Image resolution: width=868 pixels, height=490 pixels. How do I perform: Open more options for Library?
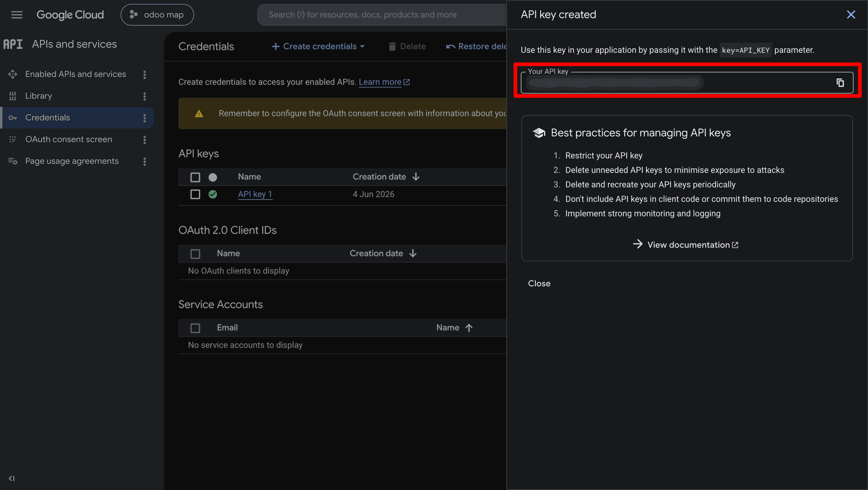(145, 96)
